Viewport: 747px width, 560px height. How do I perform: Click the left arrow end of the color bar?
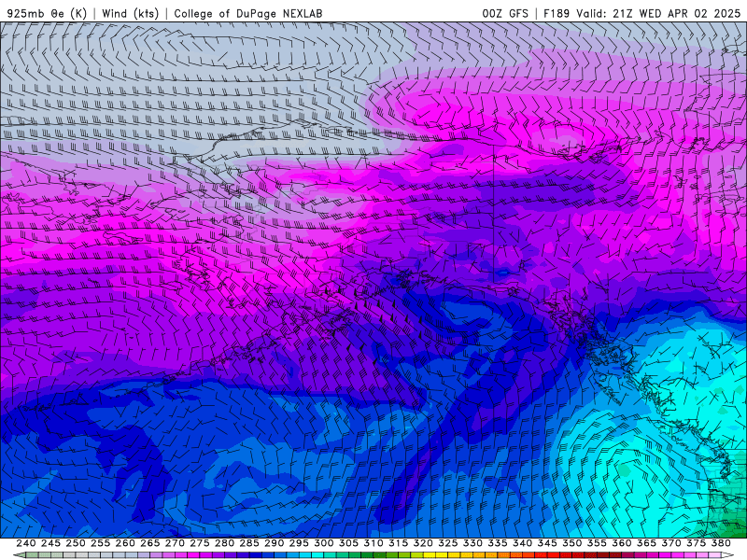point(20,555)
